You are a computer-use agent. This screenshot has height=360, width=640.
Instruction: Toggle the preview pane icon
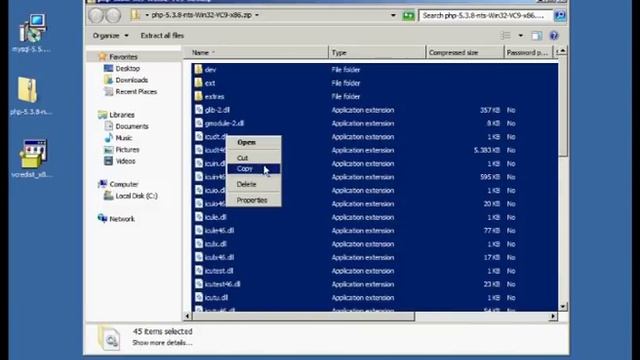pos(537,36)
